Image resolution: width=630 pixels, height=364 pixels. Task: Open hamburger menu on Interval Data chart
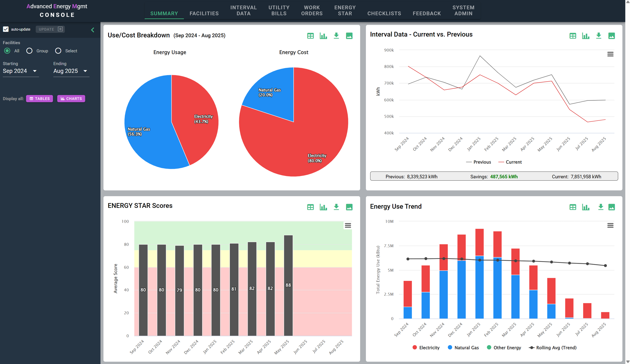610,54
